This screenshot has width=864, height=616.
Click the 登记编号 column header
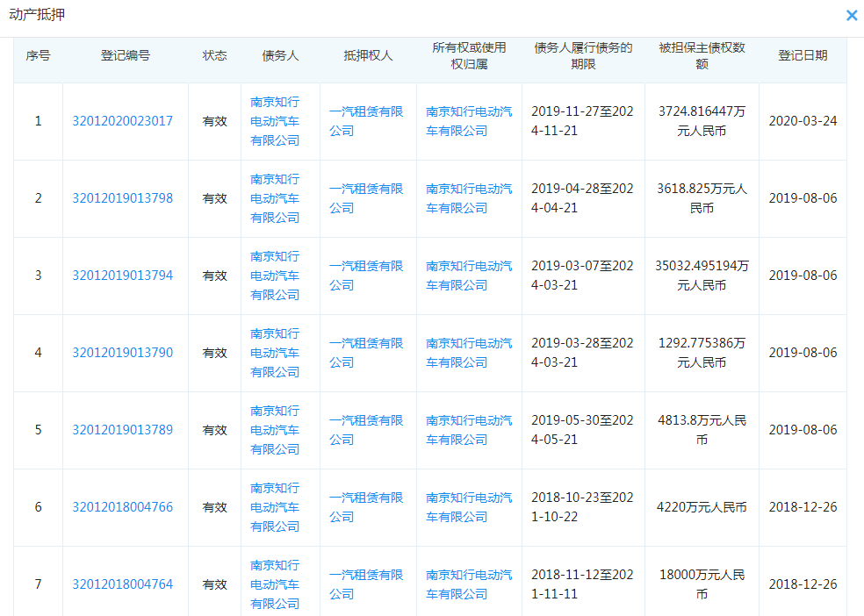coord(125,55)
